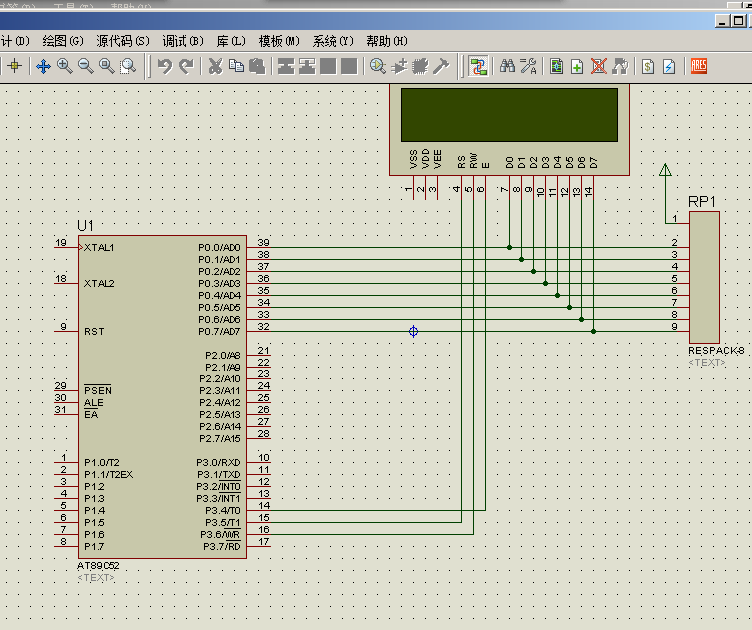752x630 pixels.
Task: Select the RP1 resistor pack body
Action: tap(705, 277)
